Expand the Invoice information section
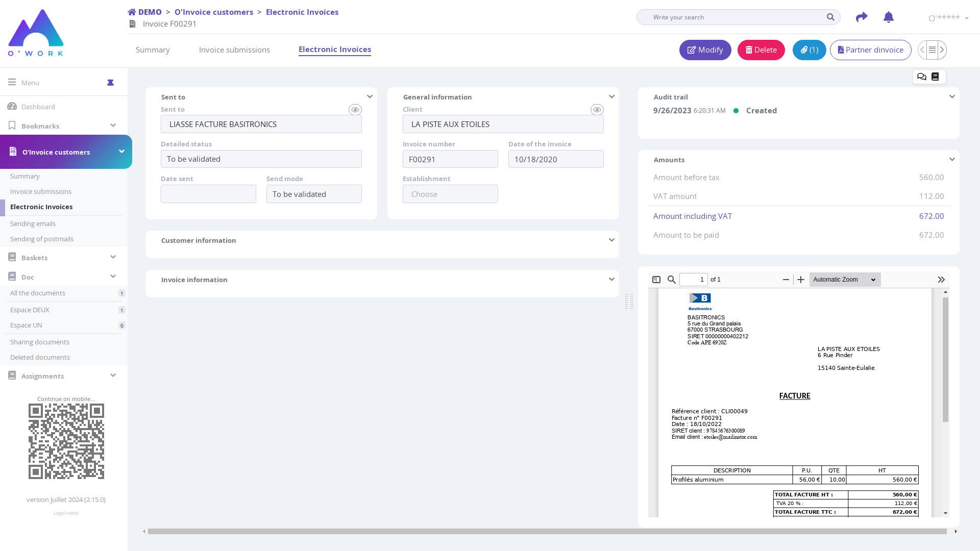The image size is (980, 551). [611, 280]
